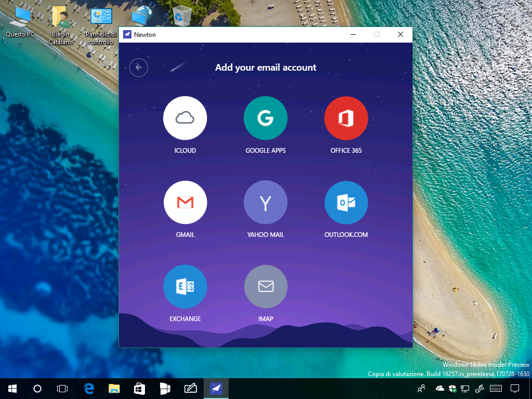Click the GMAIL label text

(185, 234)
